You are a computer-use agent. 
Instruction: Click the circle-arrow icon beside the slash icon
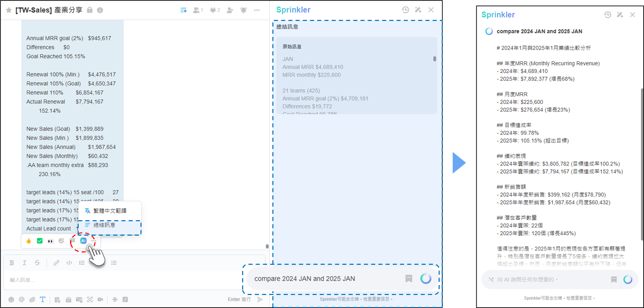coord(115,299)
